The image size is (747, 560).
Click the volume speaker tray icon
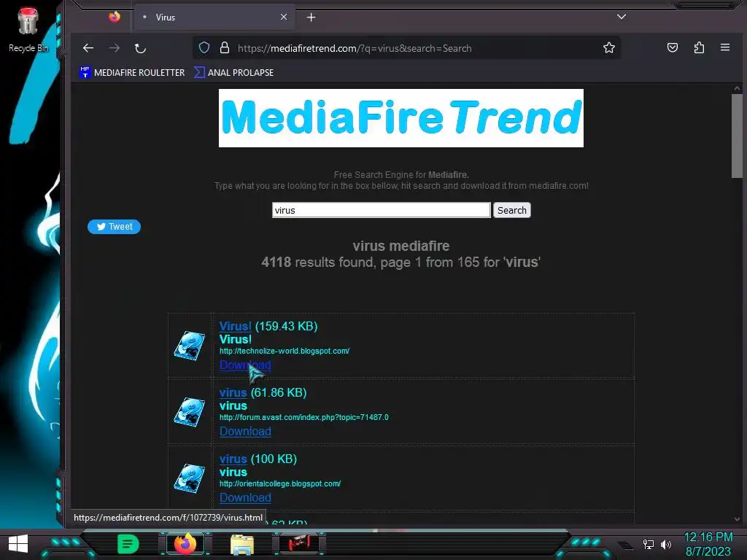tap(666, 544)
